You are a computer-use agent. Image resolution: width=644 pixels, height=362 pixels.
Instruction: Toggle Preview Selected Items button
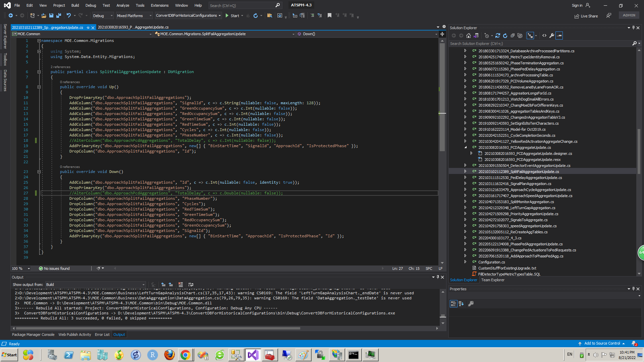pos(559,36)
